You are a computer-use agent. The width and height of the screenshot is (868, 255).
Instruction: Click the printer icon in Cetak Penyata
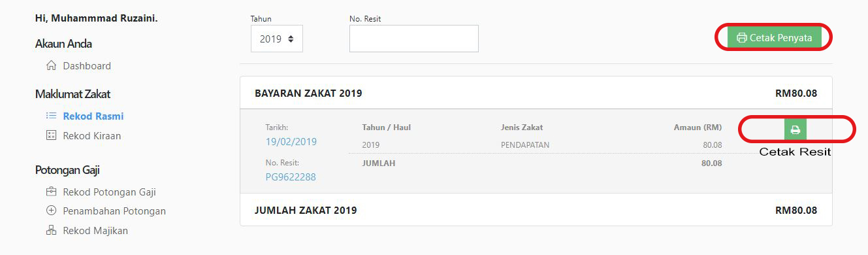tap(741, 38)
